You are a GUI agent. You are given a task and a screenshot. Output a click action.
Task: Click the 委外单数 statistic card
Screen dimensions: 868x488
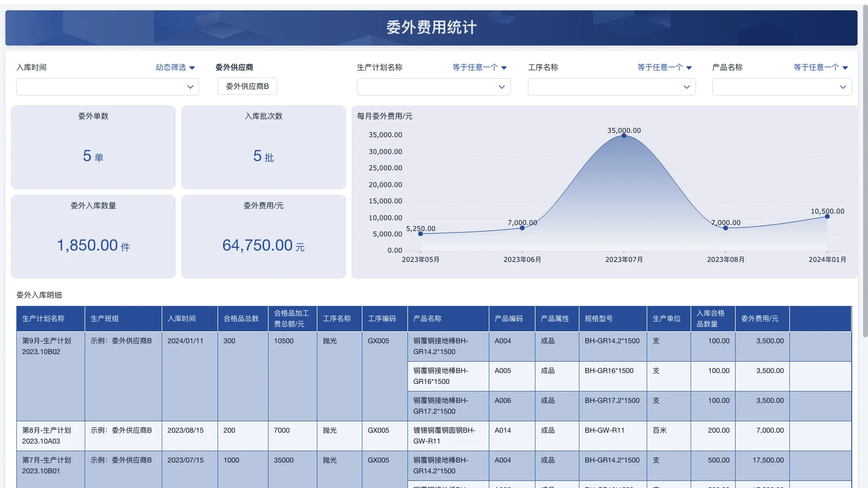tap(93, 147)
